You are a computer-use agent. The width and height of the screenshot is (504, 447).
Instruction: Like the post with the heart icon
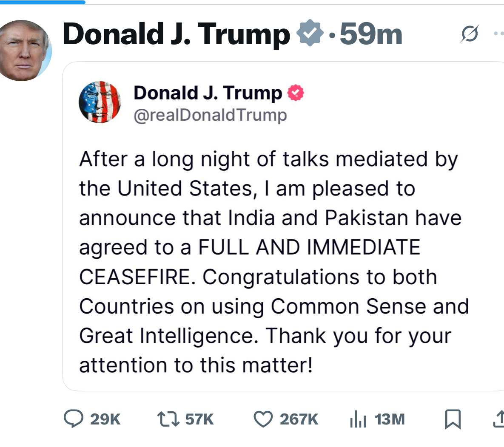coord(263,419)
